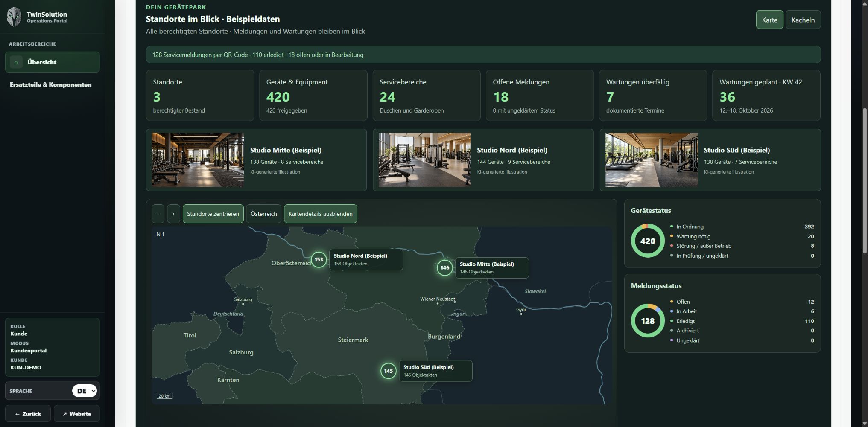Open the Website link button
Viewport: 868px width, 427px height.
coord(76,414)
